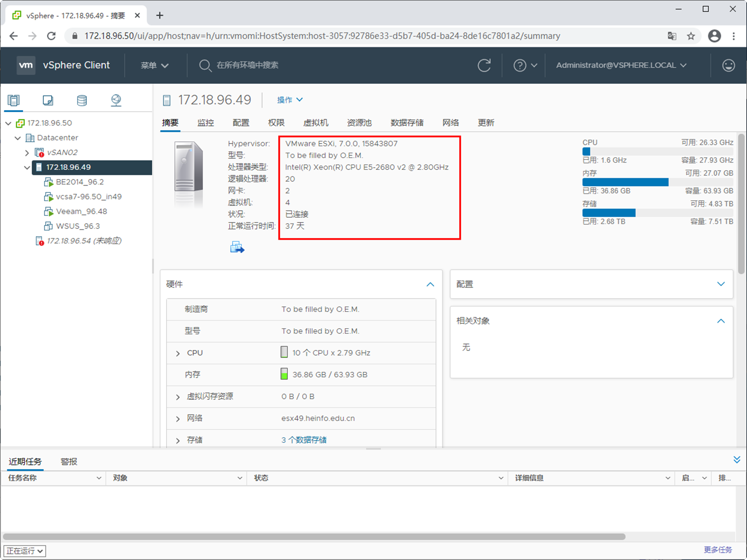This screenshot has height=560, width=747.
Task: Reload the browser page
Action: 51,36
